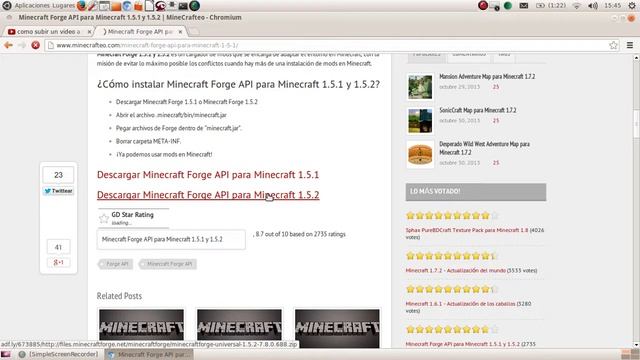
Task: Click the Twittear button
Action: [x=58, y=191]
